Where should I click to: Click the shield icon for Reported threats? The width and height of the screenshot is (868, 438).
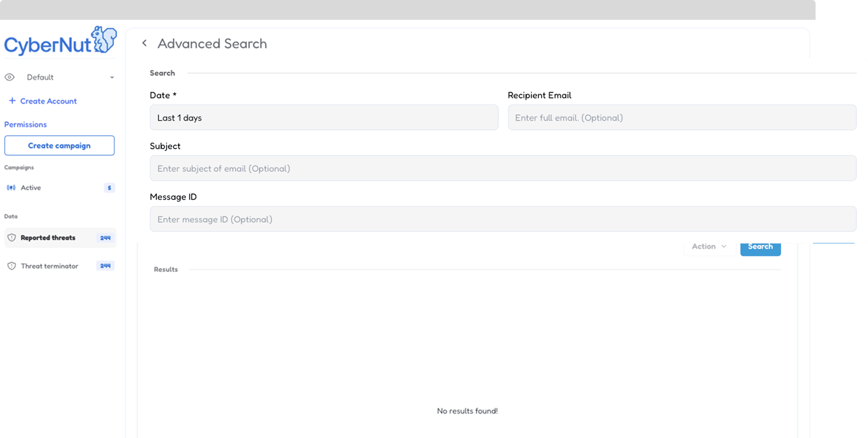[x=11, y=238]
